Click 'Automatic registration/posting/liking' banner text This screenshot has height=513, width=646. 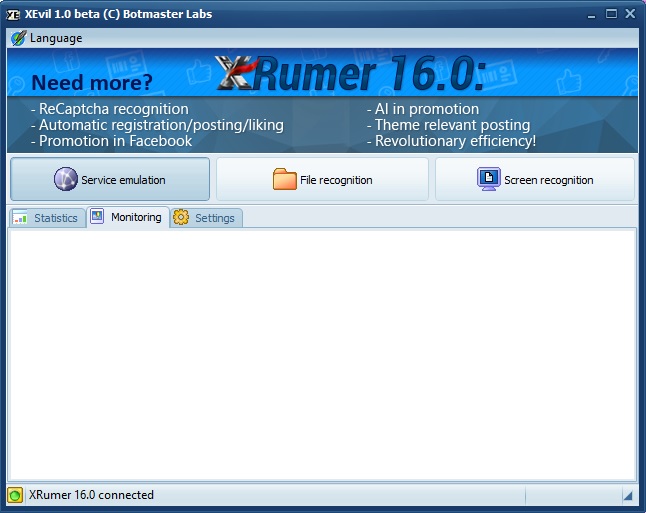(157, 125)
